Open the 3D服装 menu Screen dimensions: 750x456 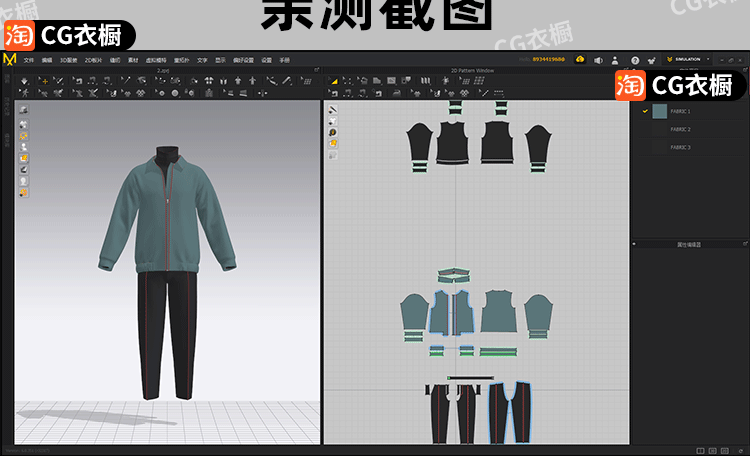click(x=67, y=61)
